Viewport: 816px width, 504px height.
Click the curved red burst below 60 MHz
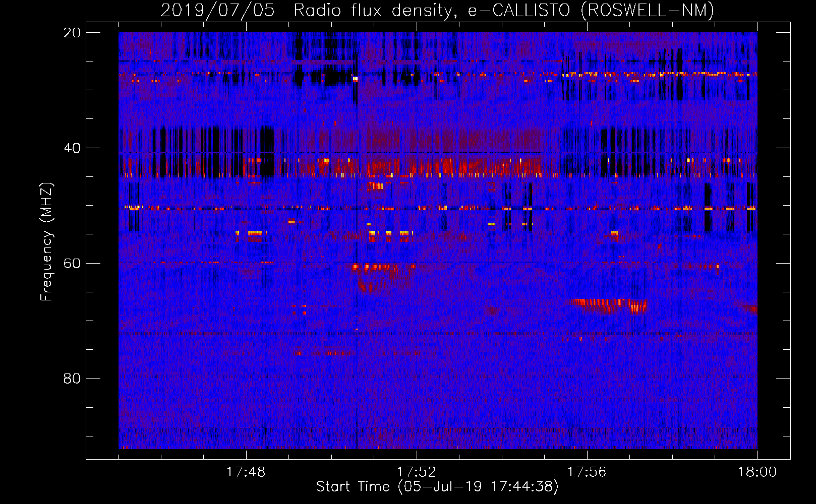383,278
